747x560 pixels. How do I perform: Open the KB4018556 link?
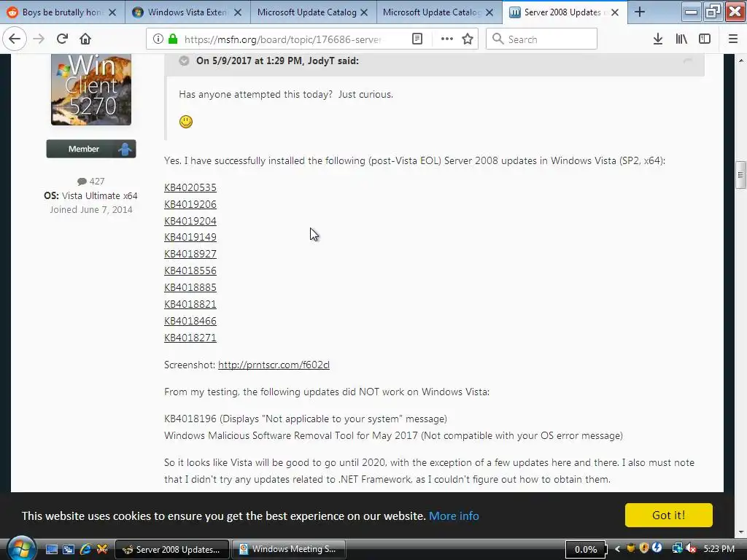coord(190,271)
